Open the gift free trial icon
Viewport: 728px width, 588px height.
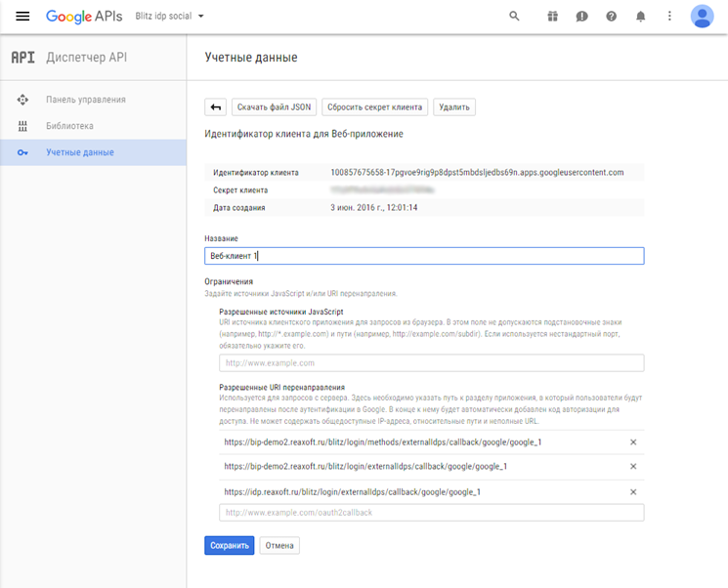(552, 17)
